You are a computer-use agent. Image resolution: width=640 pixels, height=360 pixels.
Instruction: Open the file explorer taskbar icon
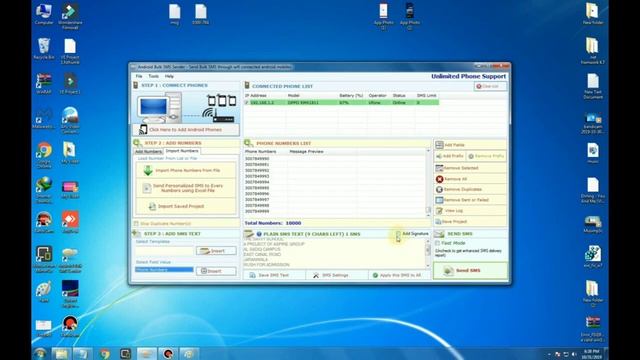(x=61, y=353)
